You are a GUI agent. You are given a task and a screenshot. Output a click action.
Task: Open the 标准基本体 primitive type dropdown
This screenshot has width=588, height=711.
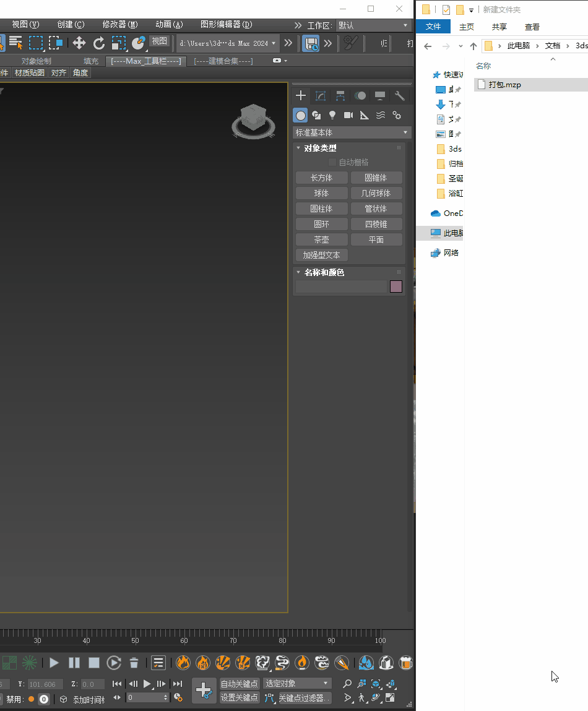click(x=352, y=132)
